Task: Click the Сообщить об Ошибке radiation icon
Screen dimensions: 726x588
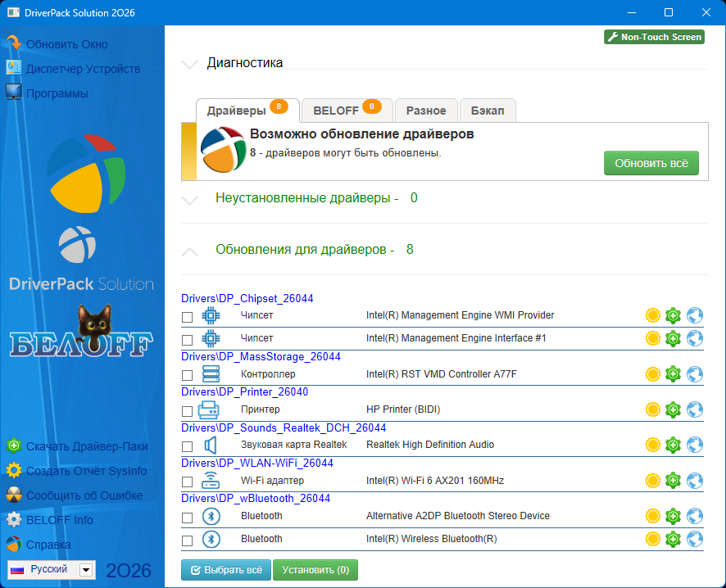Action: coord(14,495)
